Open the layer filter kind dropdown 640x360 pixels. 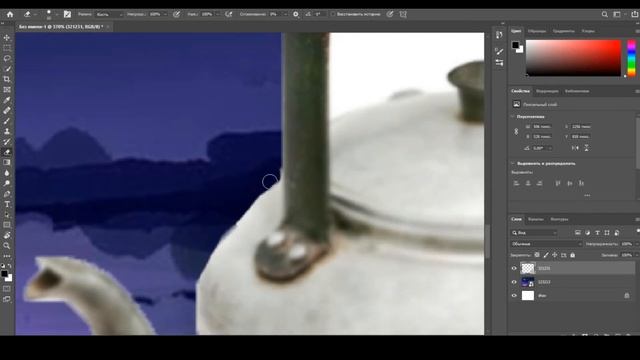(x=535, y=233)
